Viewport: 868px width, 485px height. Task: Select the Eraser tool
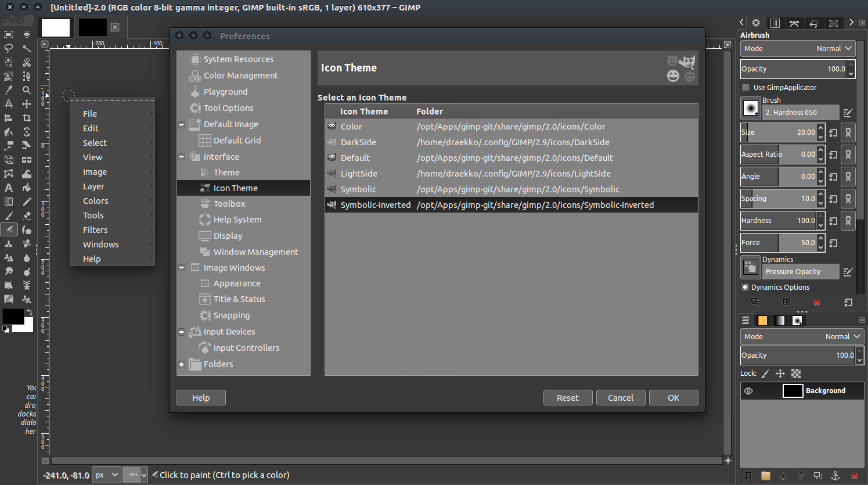(27, 215)
